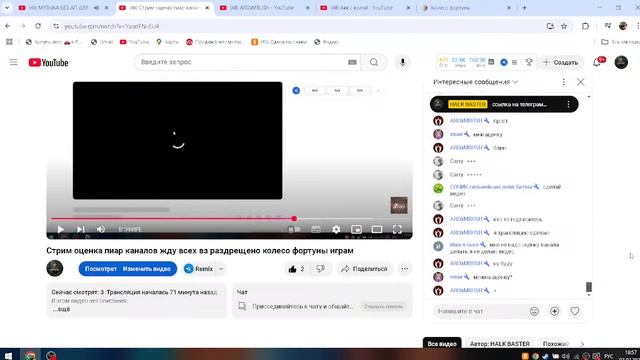Open the on-screen keyboard in search box
Viewport: 640px width, 360px height.
352,62
